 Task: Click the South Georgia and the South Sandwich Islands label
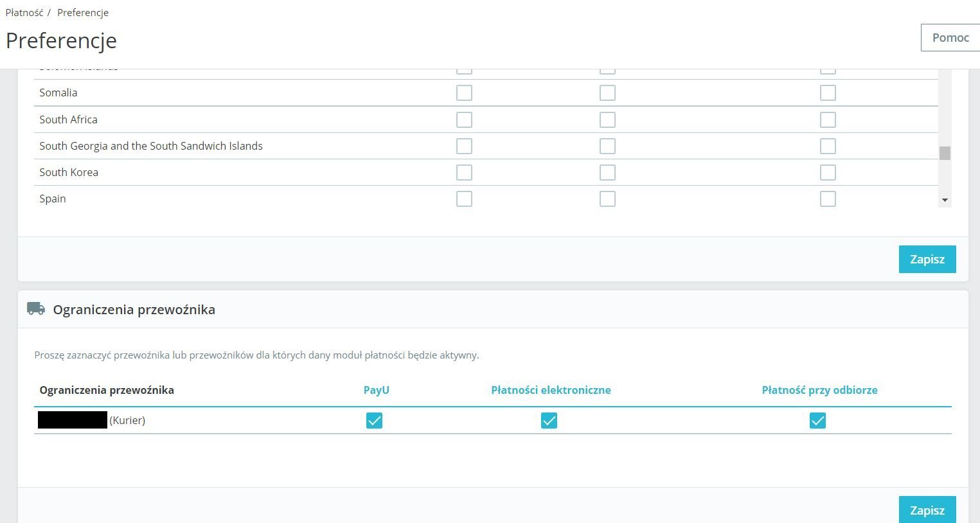pyautogui.click(x=151, y=146)
